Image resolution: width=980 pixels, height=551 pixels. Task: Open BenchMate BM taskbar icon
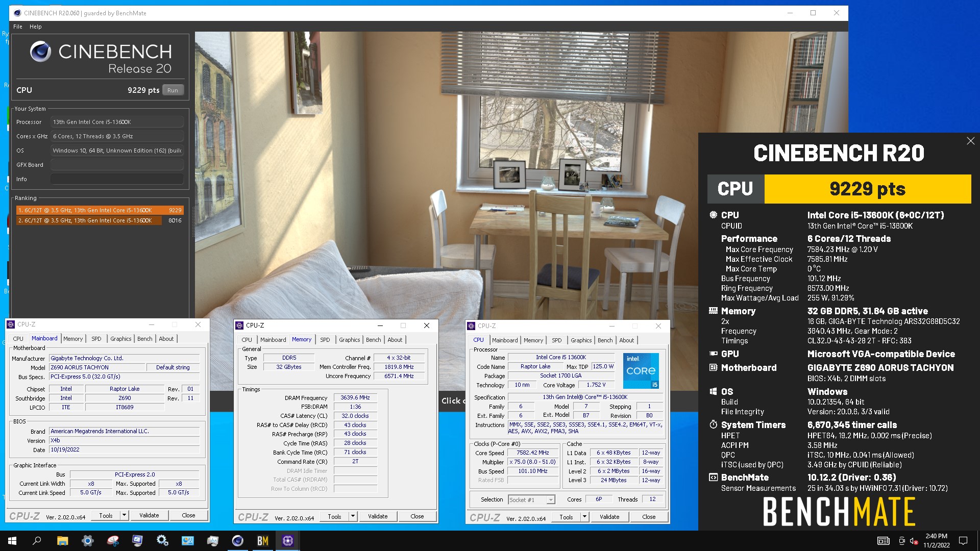point(263,541)
